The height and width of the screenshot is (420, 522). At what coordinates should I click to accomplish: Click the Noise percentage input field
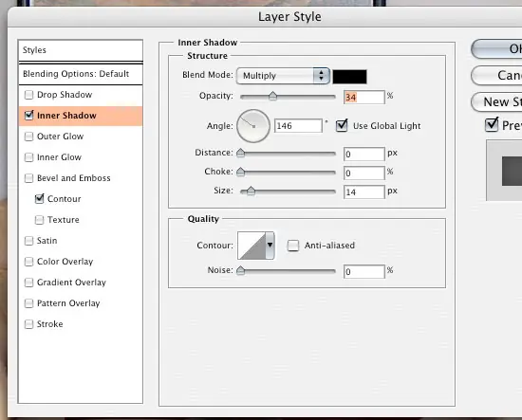tap(364, 272)
